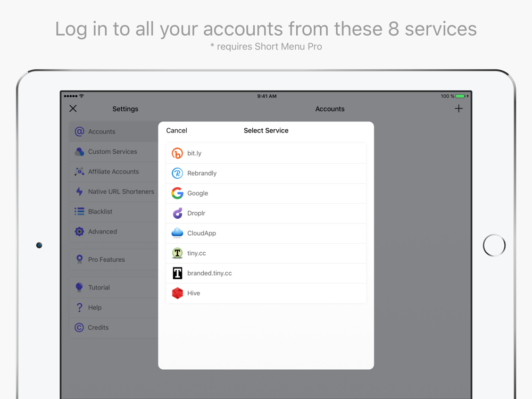Choose the Rebrandly logo icon
The width and height of the screenshot is (532, 399).
pyautogui.click(x=177, y=173)
